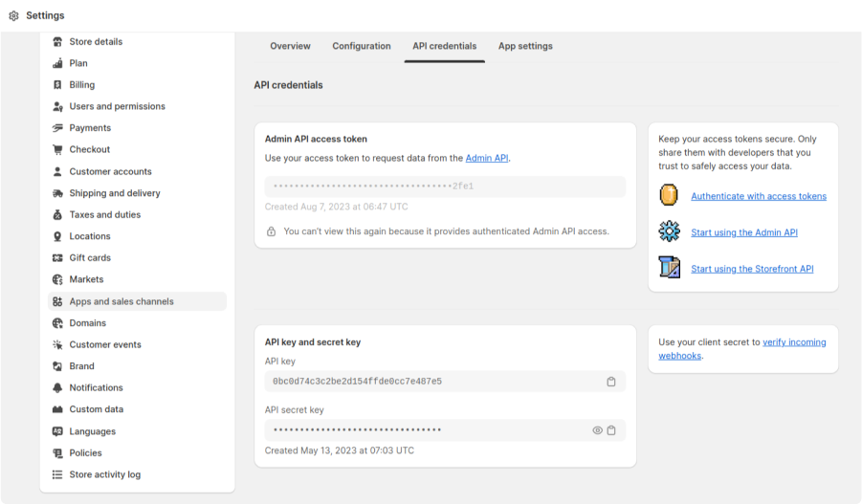This screenshot has width=862, height=504.
Task: Click the Payments card icon
Action: tap(57, 128)
